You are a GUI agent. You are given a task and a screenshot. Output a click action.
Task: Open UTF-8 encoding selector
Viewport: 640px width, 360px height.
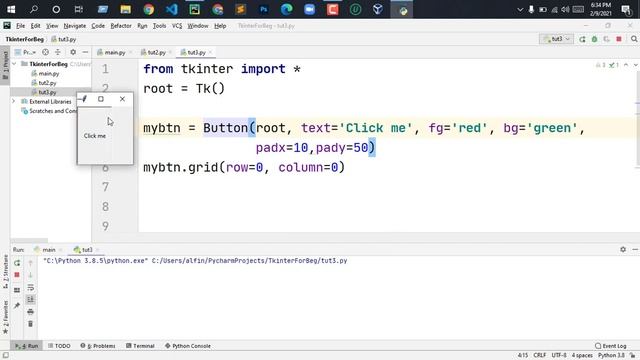(559, 356)
